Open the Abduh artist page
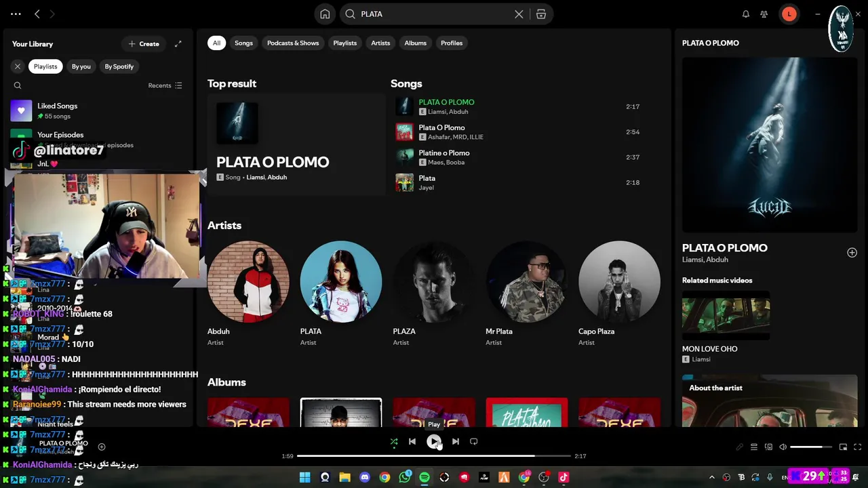The width and height of the screenshot is (868, 488). (x=248, y=293)
